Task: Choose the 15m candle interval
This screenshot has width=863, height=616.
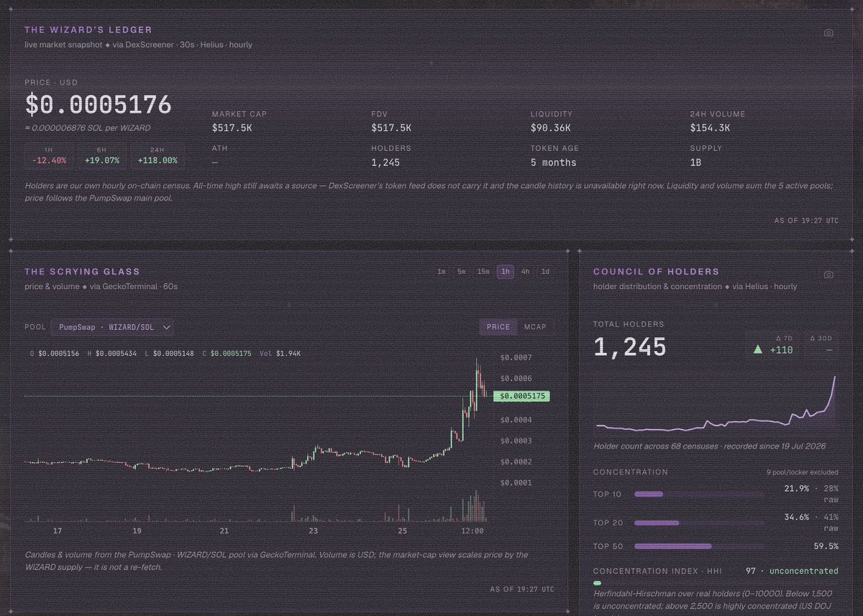Action: point(483,272)
